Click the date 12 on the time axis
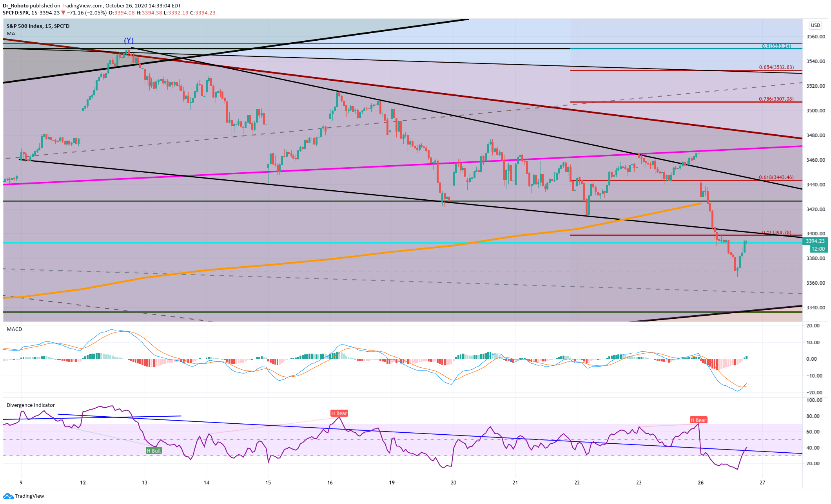This screenshot has width=831, height=504. [x=83, y=483]
